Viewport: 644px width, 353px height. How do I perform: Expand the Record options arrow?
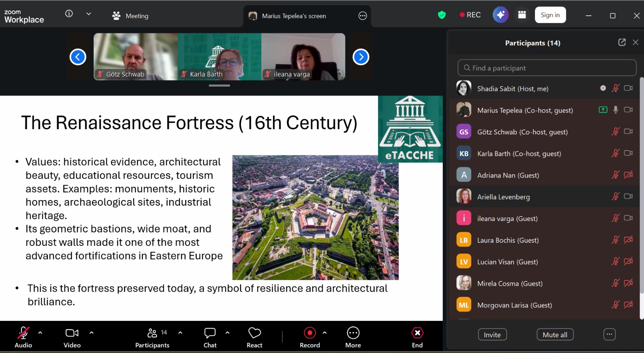tap(325, 333)
